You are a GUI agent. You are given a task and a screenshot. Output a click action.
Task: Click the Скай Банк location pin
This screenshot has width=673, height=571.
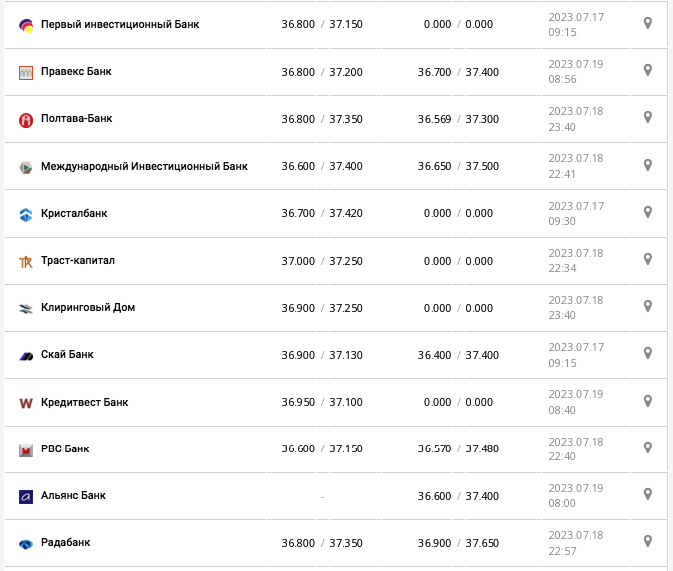[x=648, y=353]
